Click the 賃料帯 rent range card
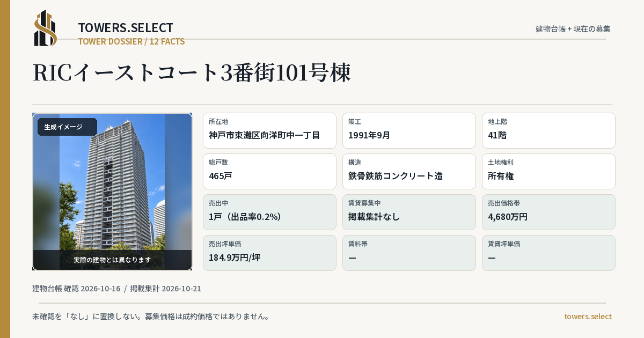 pyautogui.click(x=409, y=253)
